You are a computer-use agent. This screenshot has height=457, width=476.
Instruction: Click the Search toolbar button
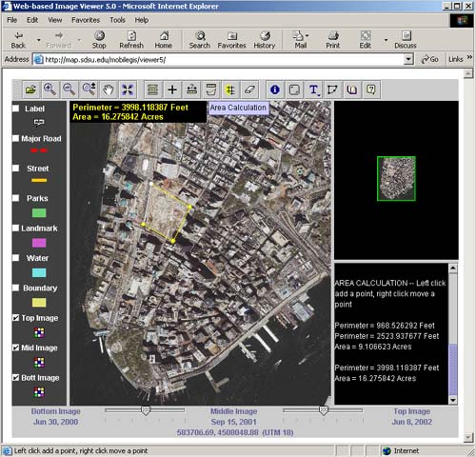pyautogui.click(x=200, y=40)
